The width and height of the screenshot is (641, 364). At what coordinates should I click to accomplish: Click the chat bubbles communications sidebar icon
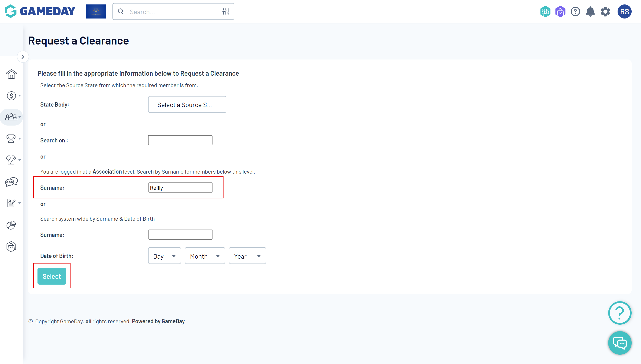pos(11,182)
